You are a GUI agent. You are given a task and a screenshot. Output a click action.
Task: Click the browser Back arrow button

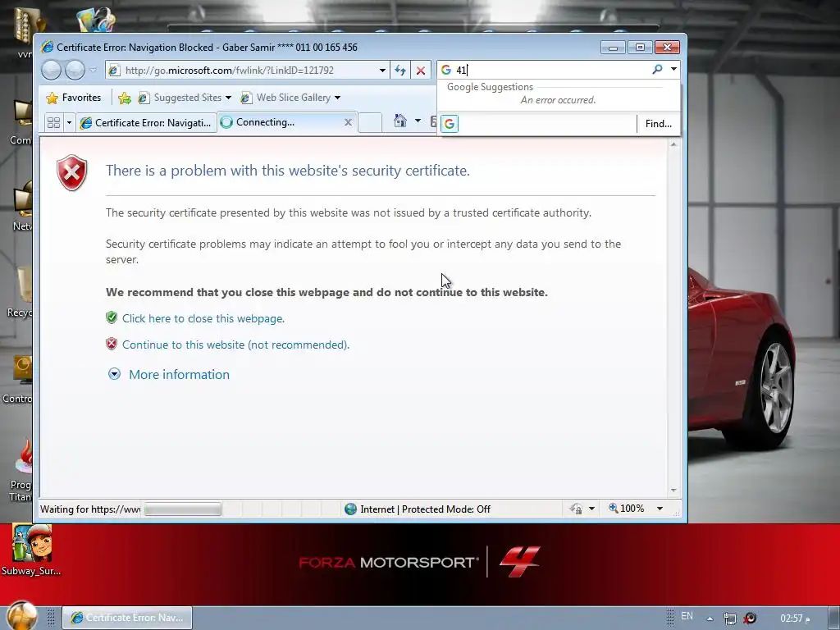(x=51, y=71)
